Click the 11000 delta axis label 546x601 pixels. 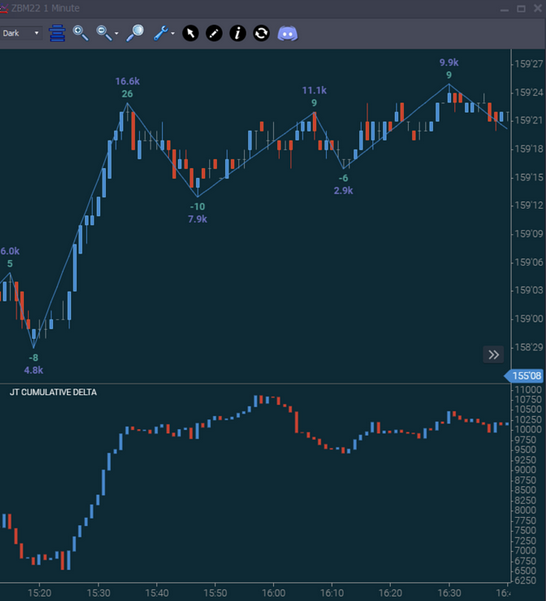click(x=528, y=390)
